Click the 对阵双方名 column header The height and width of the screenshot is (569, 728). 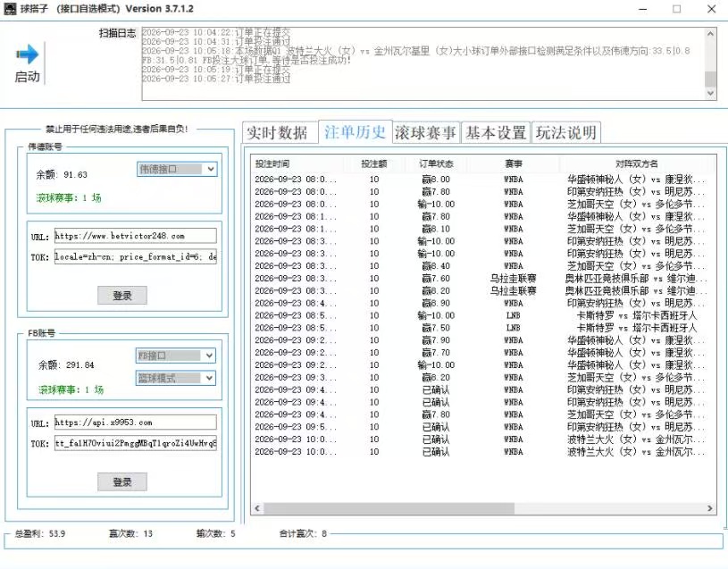(x=637, y=163)
